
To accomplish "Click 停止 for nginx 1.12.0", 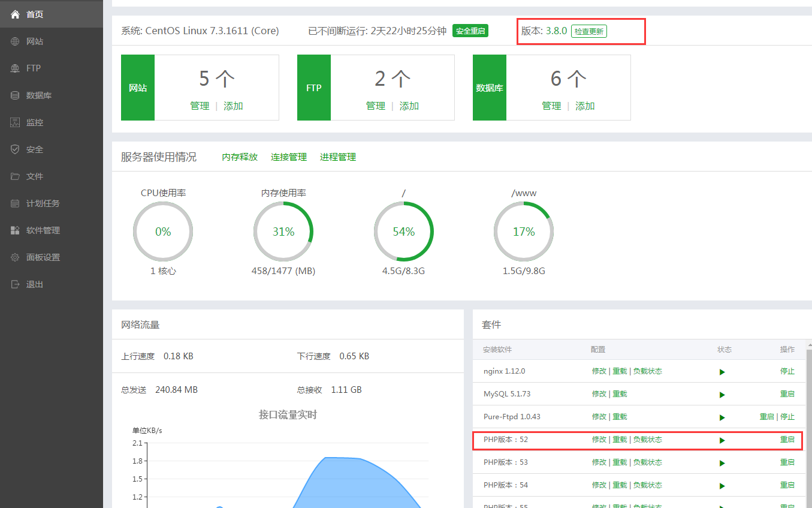I will (787, 371).
